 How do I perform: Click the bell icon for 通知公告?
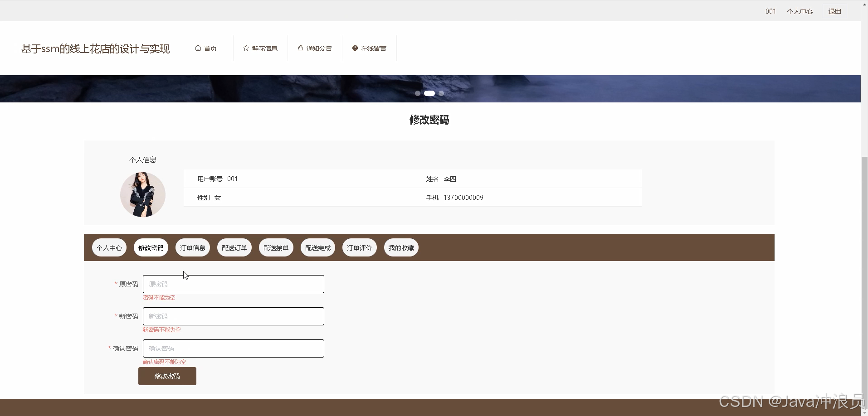pos(300,48)
